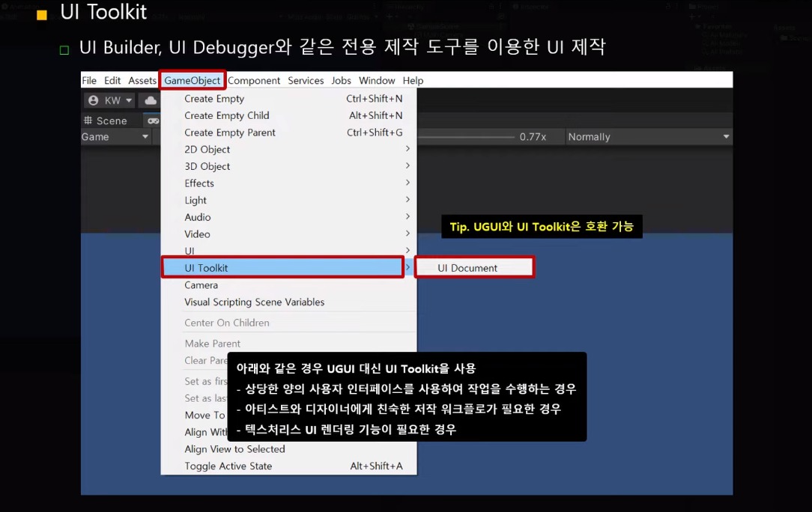This screenshot has height=512, width=812.
Task: Open the KW account dropdown
Action: pos(110,100)
